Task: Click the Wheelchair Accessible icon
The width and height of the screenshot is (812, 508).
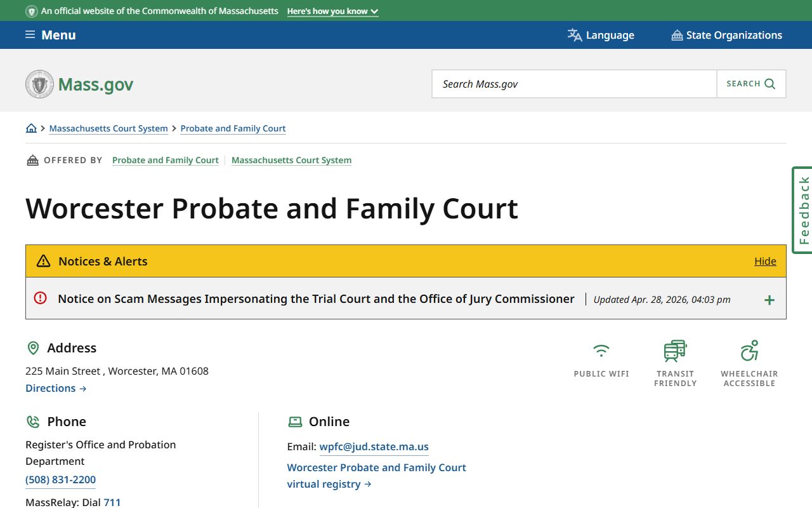Action: click(x=749, y=351)
